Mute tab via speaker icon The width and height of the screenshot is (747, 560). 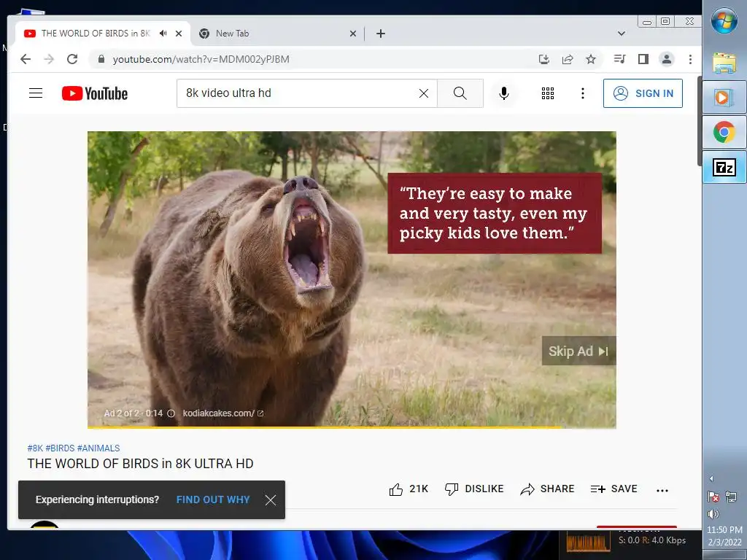click(x=163, y=34)
